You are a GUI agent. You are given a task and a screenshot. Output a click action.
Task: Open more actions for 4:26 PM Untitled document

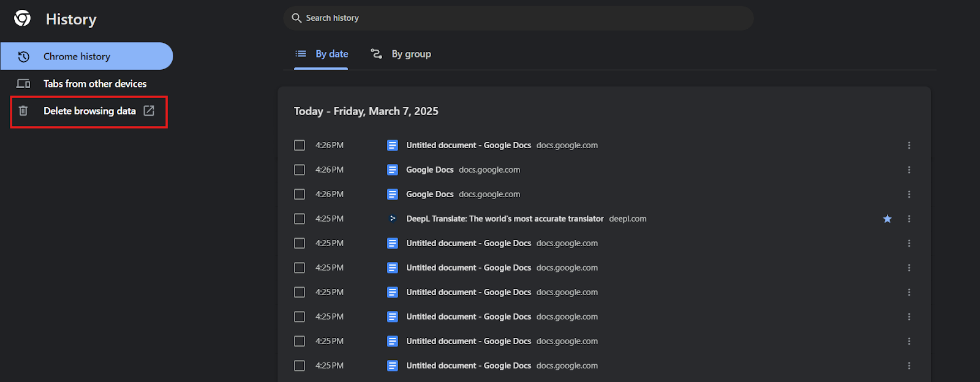click(x=909, y=145)
